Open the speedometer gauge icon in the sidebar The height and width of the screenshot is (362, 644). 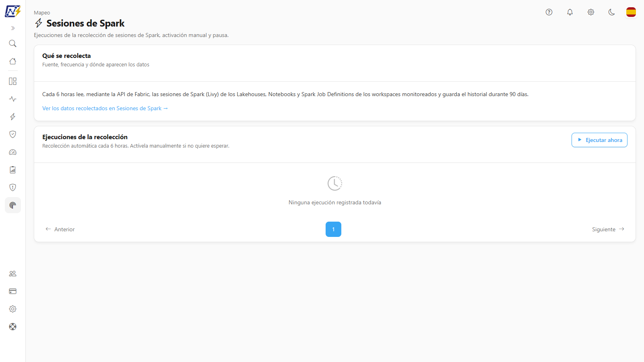[x=13, y=152]
